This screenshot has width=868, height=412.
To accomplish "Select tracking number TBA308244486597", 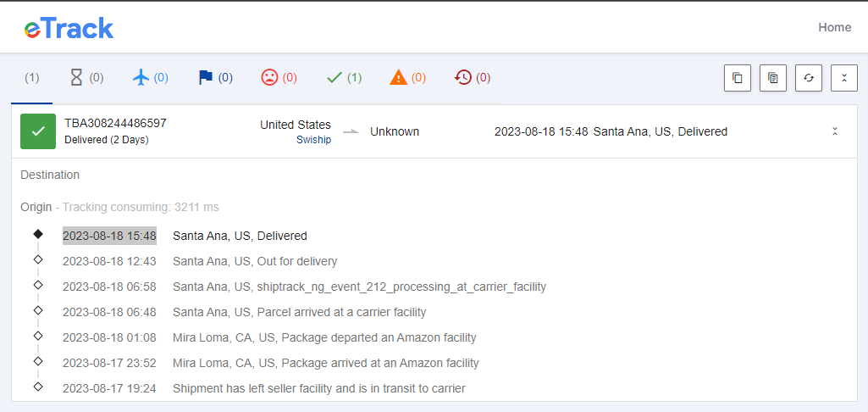I will tap(116, 123).
